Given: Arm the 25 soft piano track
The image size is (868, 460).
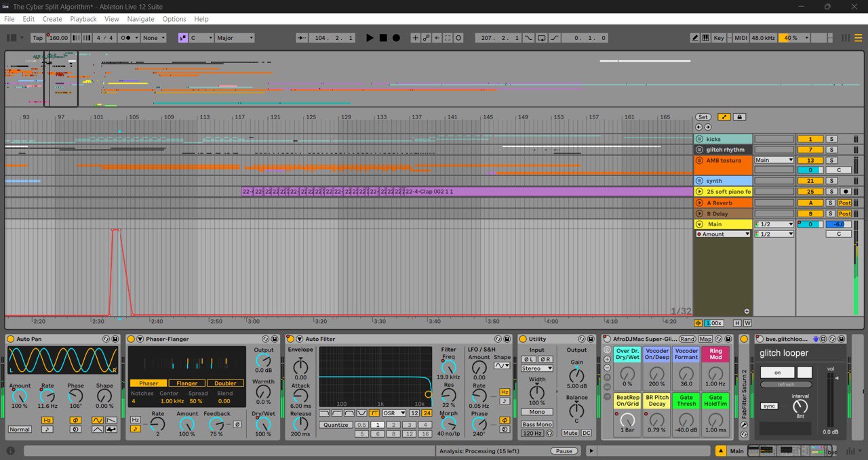Looking at the screenshot, I should (845, 192).
